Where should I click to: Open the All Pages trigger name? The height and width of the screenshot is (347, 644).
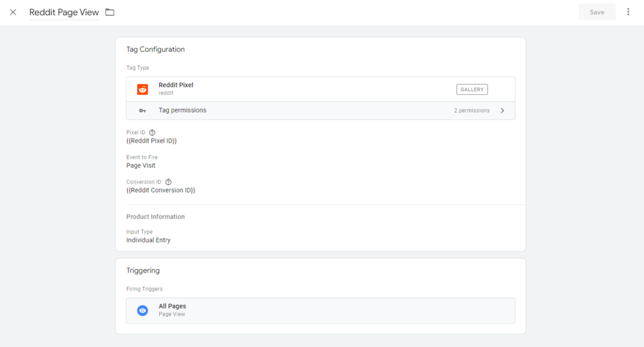coord(172,306)
